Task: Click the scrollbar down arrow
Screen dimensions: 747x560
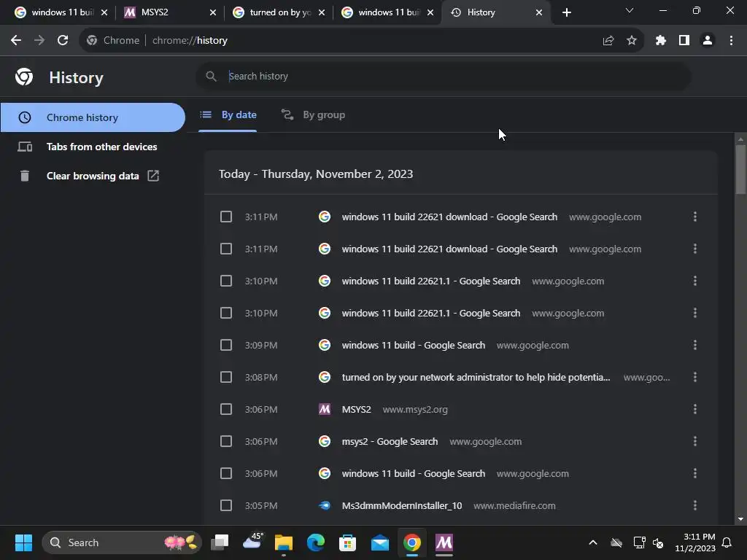Action: tap(740, 519)
